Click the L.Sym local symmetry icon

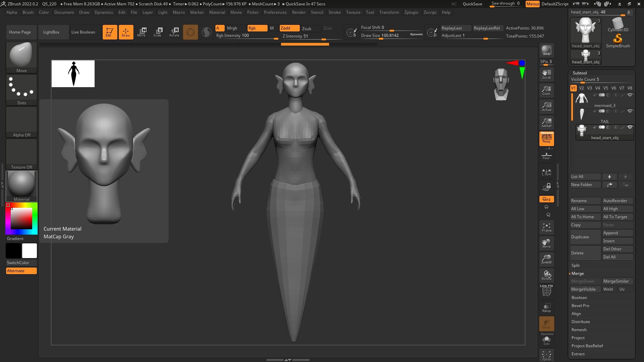546,172
